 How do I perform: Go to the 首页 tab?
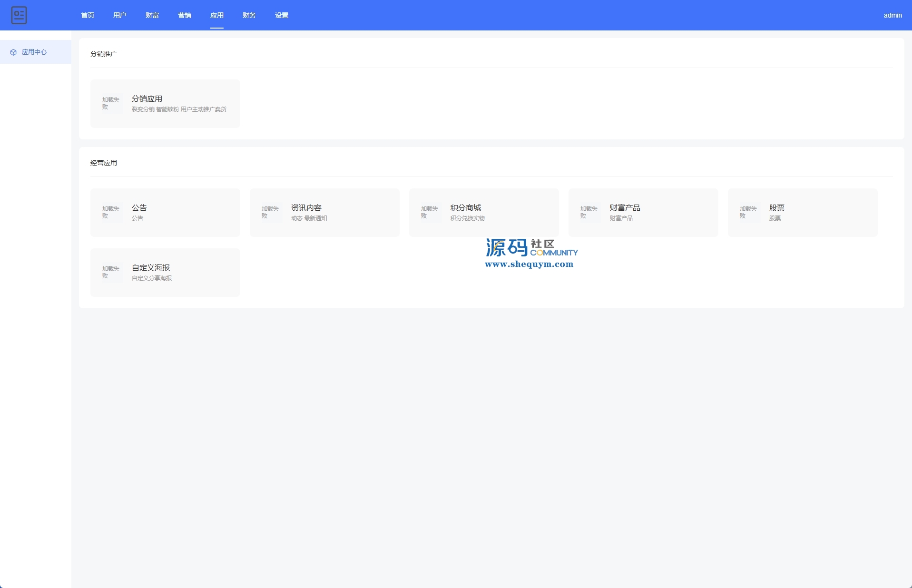(x=88, y=15)
